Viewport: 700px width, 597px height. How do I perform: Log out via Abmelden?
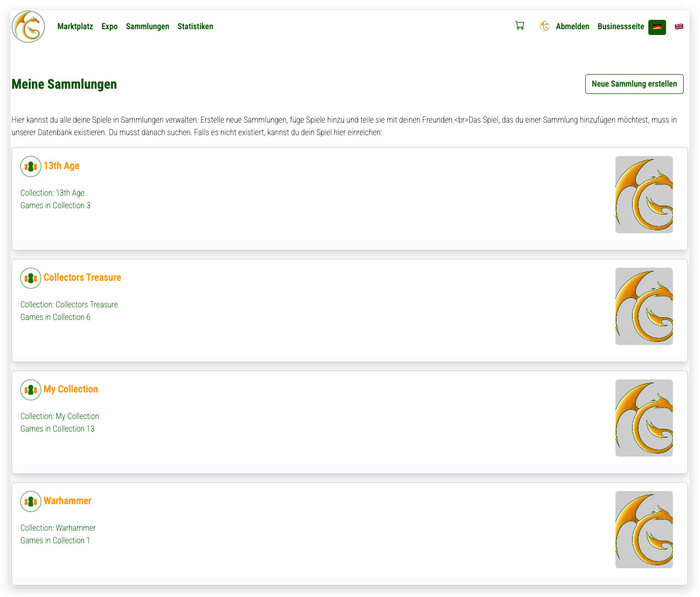click(x=572, y=27)
